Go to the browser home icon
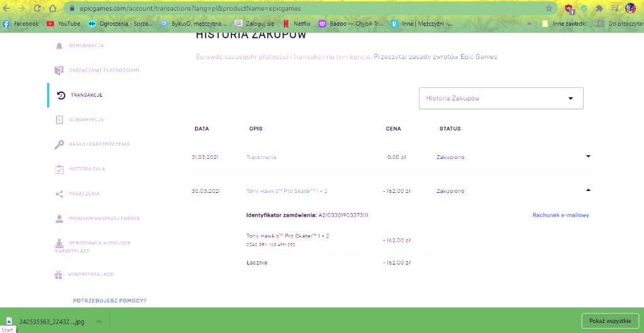Image resolution: width=644 pixels, height=333 pixels. [x=53, y=8]
